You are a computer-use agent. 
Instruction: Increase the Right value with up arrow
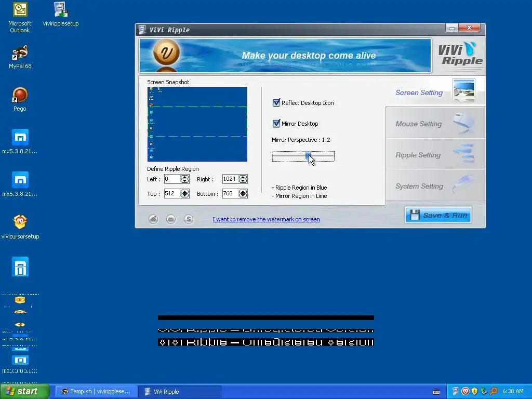(243, 177)
